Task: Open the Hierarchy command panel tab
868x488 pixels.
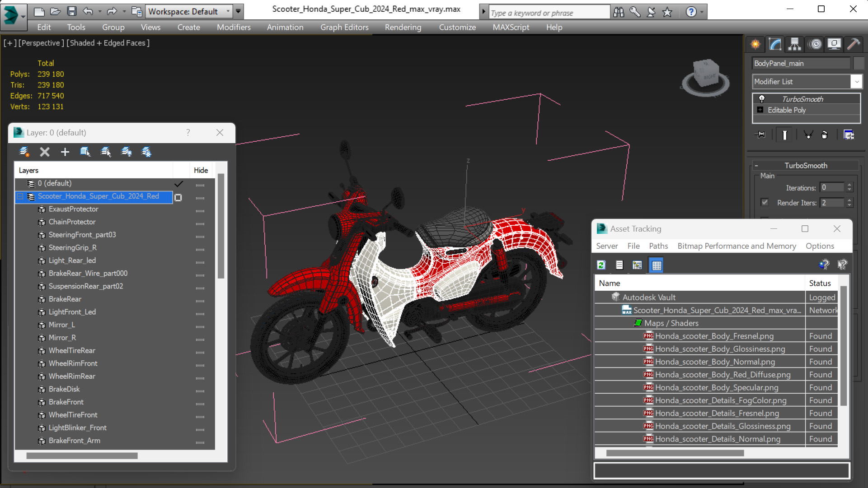Action: click(x=794, y=44)
